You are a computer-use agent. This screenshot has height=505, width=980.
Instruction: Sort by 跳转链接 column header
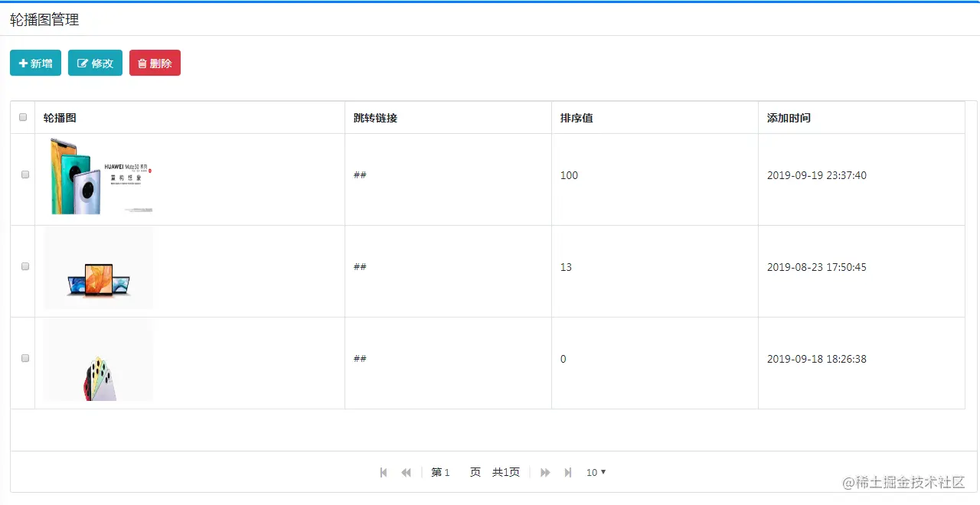[x=448, y=118]
